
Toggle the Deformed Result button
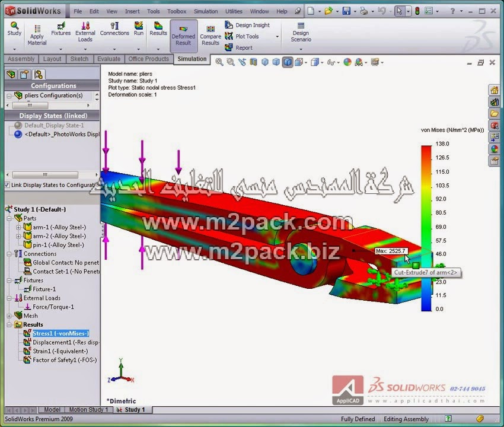click(x=184, y=36)
